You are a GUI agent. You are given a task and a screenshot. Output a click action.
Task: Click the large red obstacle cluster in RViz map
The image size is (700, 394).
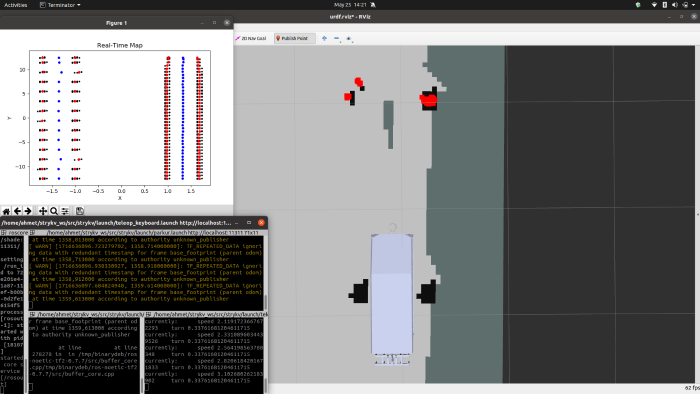pos(428,100)
